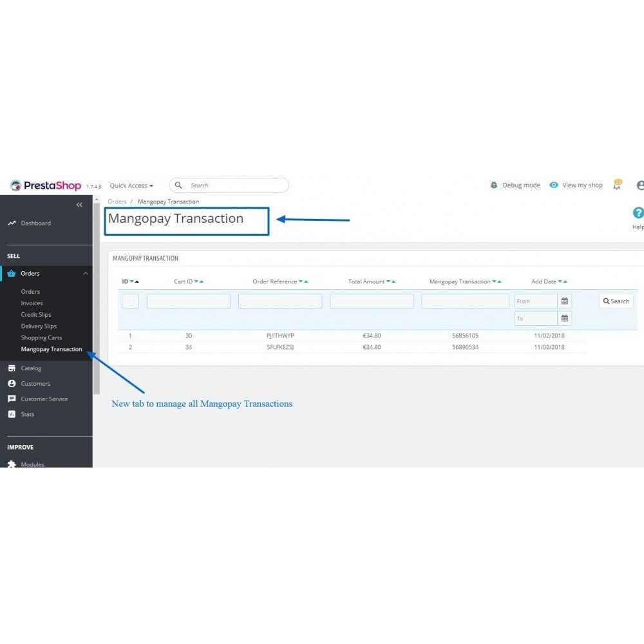This screenshot has height=644, width=644.
Task: Sort Cart ID descending arrow
Action: 196,282
